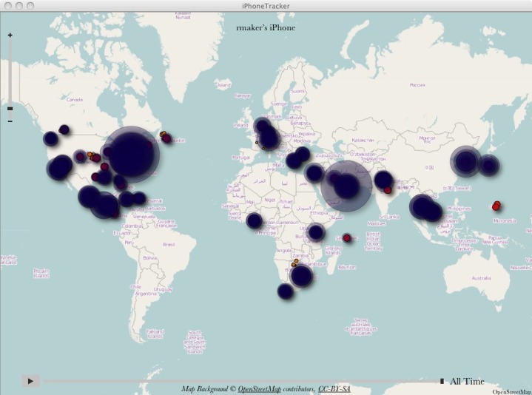Click the Angola map label
Image resolution: width=532 pixels, height=395 pixels.
[283, 251]
